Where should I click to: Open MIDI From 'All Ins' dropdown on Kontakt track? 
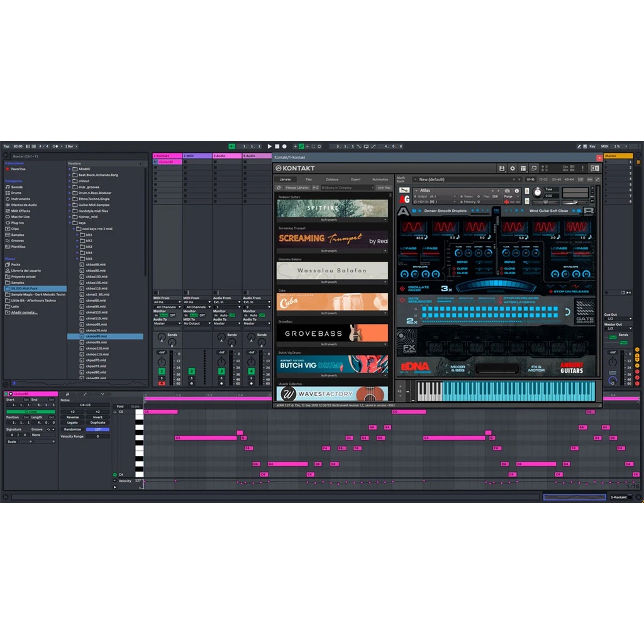[167, 303]
